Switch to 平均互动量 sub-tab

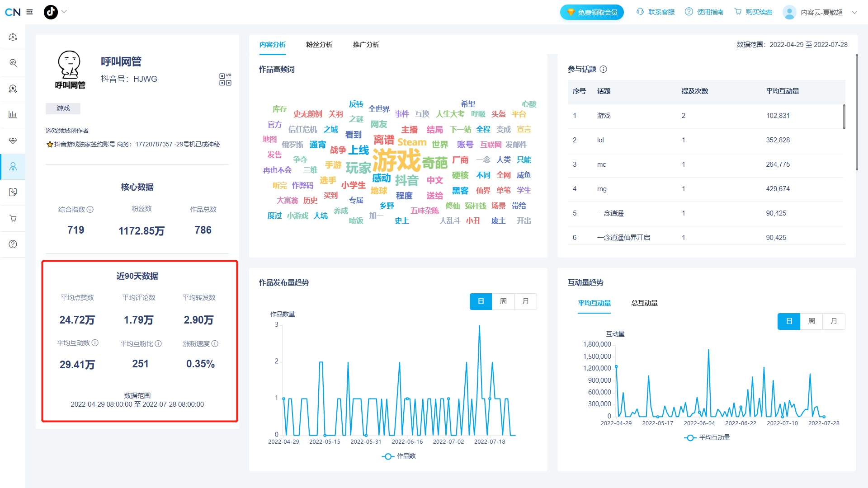[594, 303]
